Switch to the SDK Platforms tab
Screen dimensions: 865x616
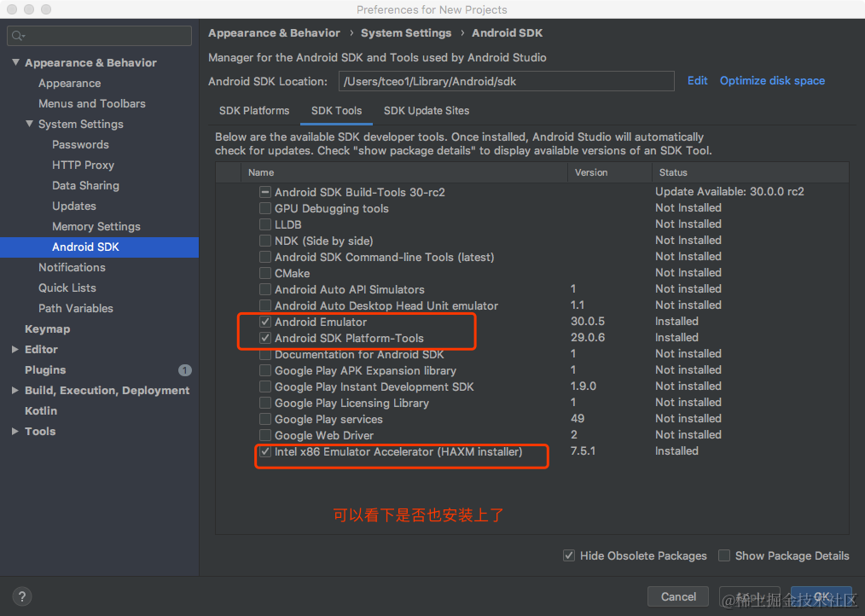(x=254, y=110)
